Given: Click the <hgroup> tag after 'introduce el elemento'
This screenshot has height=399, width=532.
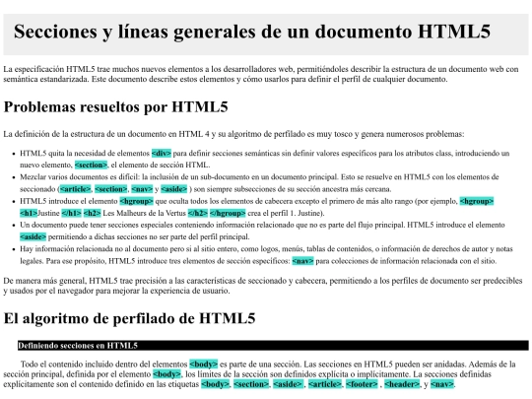Looking at the screenshot, I should [136, 201].
